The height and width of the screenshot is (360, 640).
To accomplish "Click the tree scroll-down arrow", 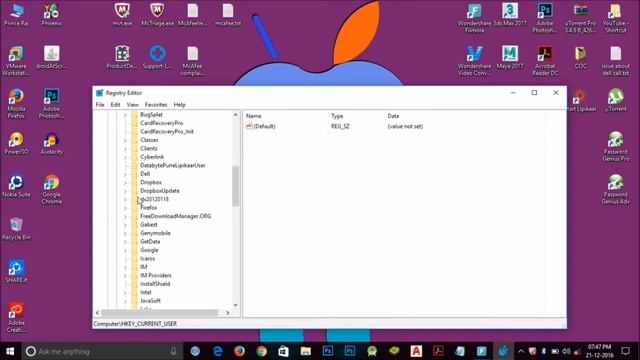I will click(x=236, y=305).
